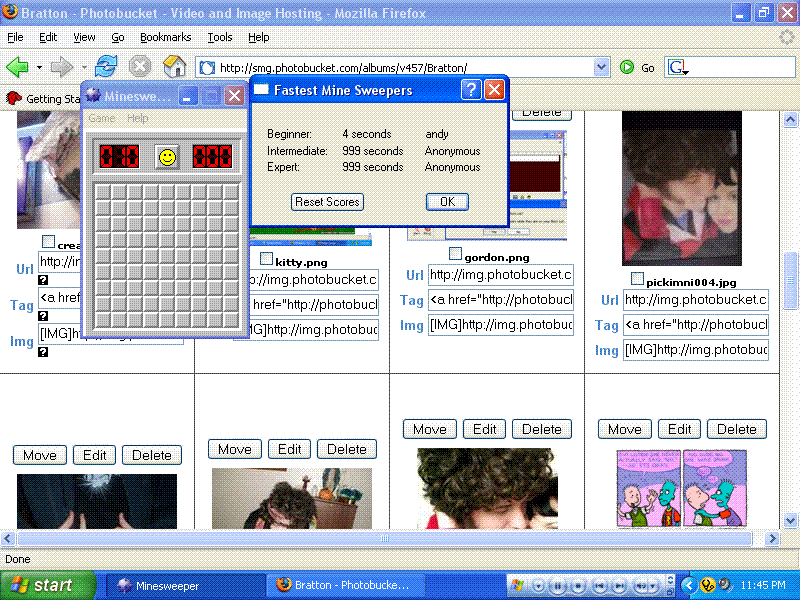
Task: Click the green Go arrow beside address bar
Action: click(x=625, y=67)
